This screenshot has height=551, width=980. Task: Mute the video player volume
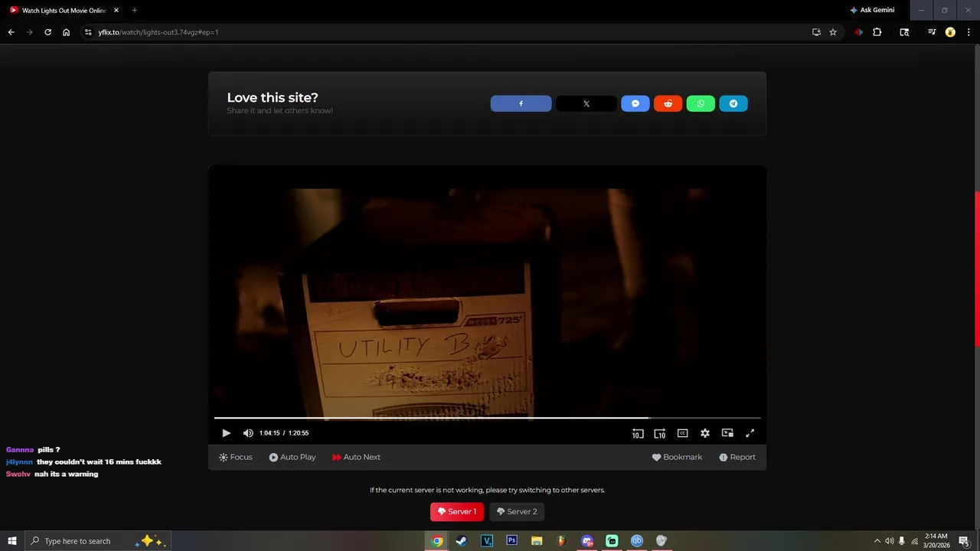tap(248, 433)
